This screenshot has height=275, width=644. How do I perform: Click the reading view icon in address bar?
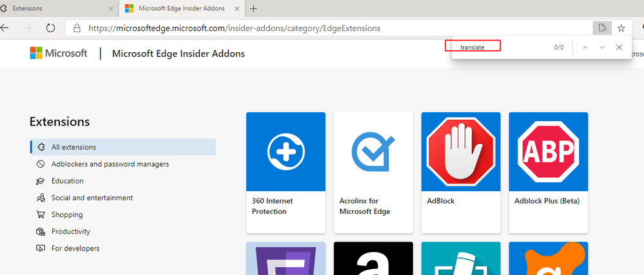603,28
